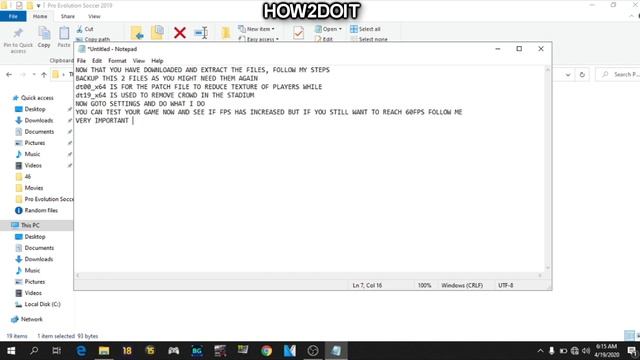The image size is (640, 360).
Task: Select Quick access in navigation pane
Action: (37, 98)
